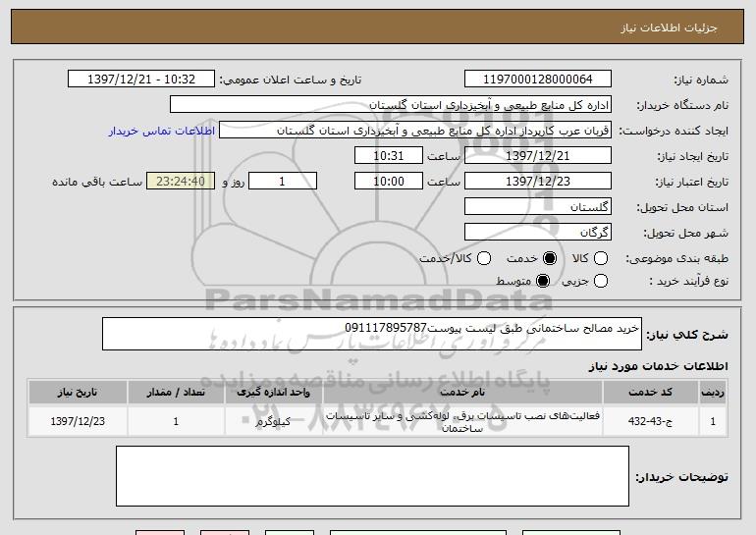756x535 pixels.
Task: Click need date cell 1397/12/23 in table
Action: pyautogui.click(x=78, y=421)
